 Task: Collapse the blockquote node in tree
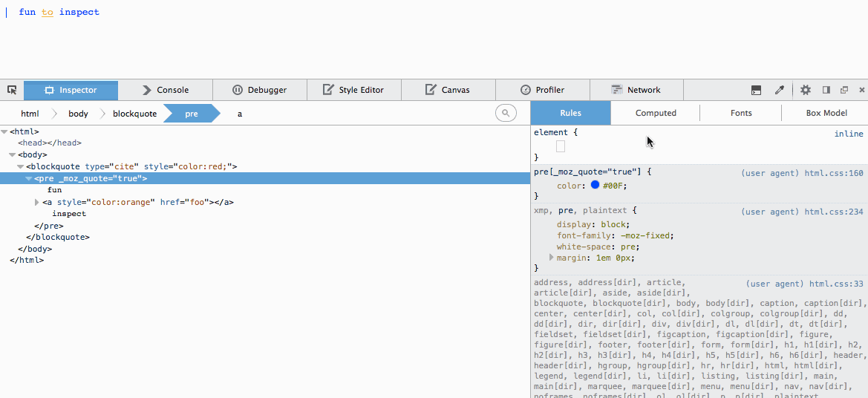[21, 167]
